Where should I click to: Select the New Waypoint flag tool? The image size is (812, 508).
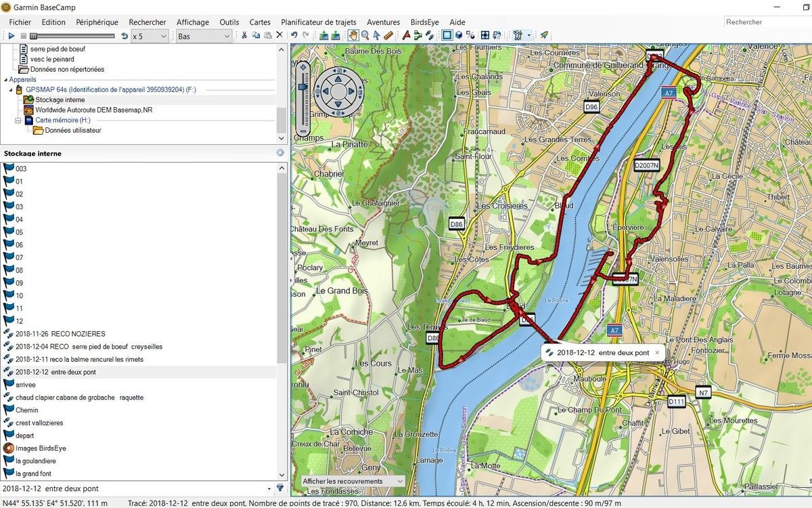(x=406, y=35)
